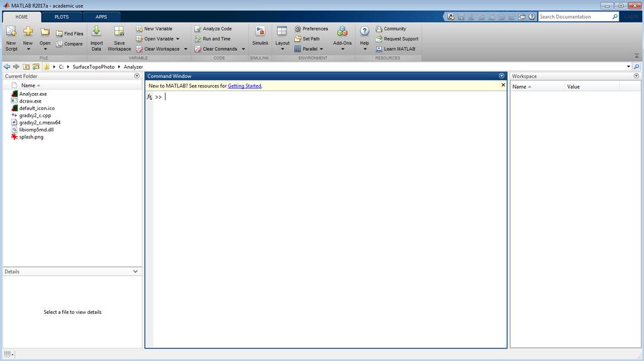Click the New Variable button
Viewport: 644px width, 361px height.
(x=154, y=29)
